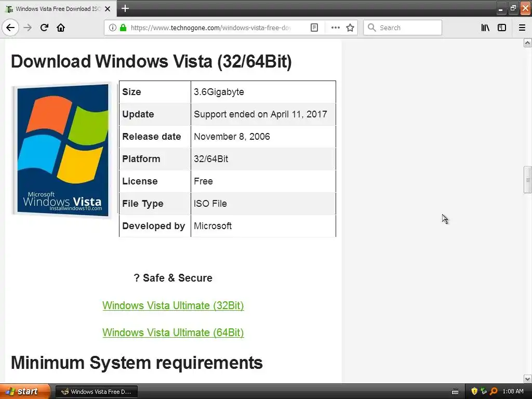Click the 'File Type' row label
The height and width of the screenshot is (399, 532).
[x=143, y=204]
